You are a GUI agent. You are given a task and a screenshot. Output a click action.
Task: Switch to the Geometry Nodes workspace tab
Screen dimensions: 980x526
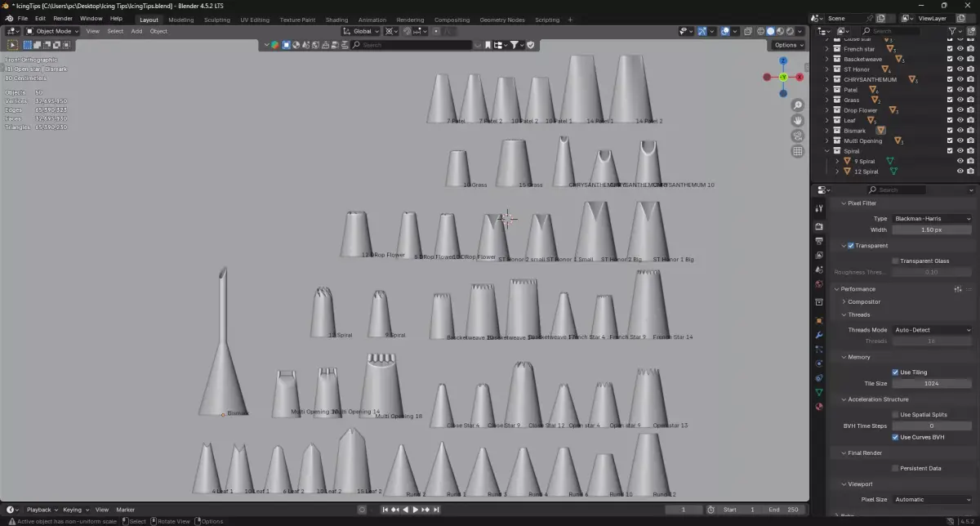[x=502, y=20]
